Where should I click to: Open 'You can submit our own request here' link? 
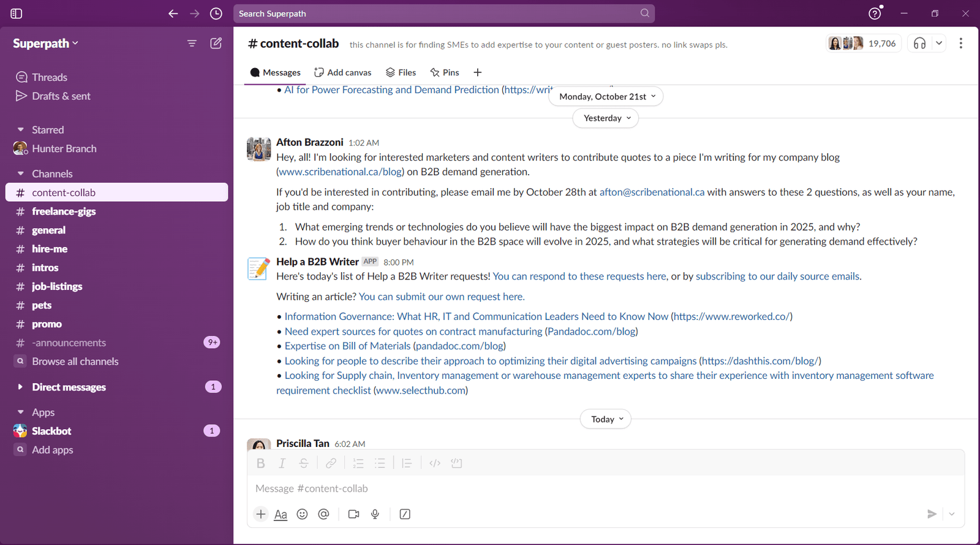(442, 297)
